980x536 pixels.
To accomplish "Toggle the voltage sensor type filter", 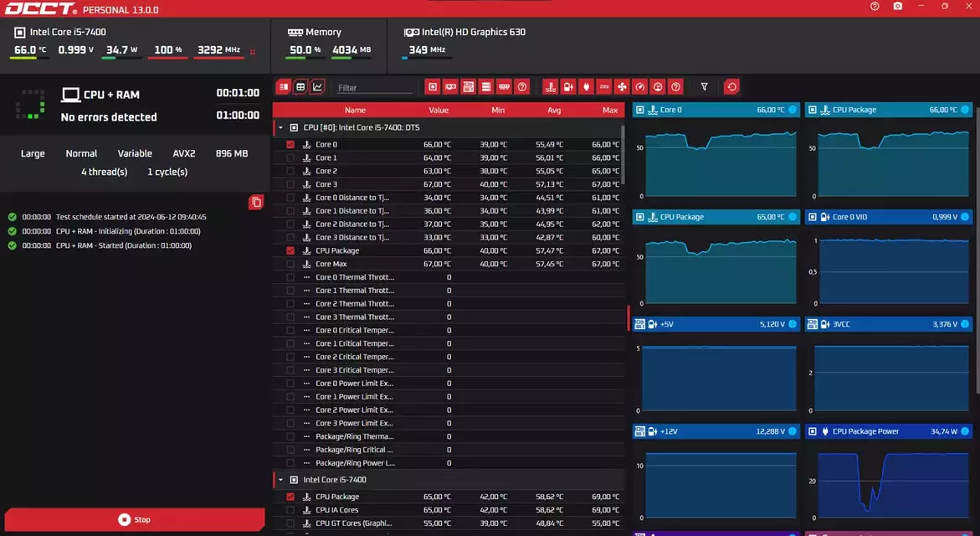I will [x=568, y=87].
